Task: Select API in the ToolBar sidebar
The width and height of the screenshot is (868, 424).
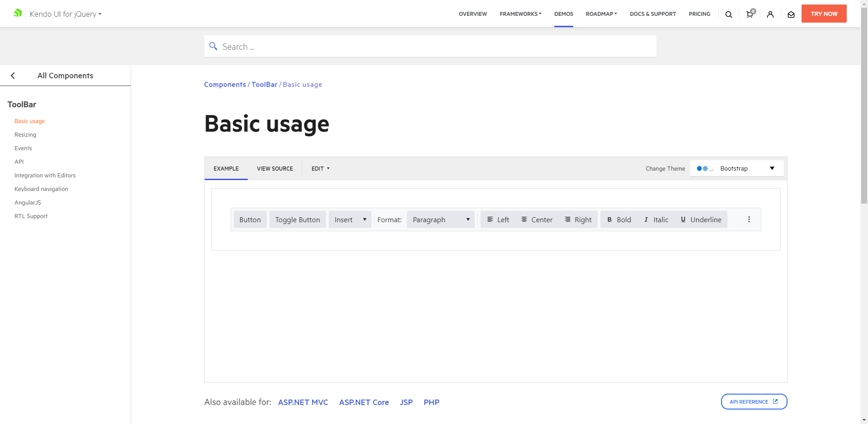Action: point(19,162)
